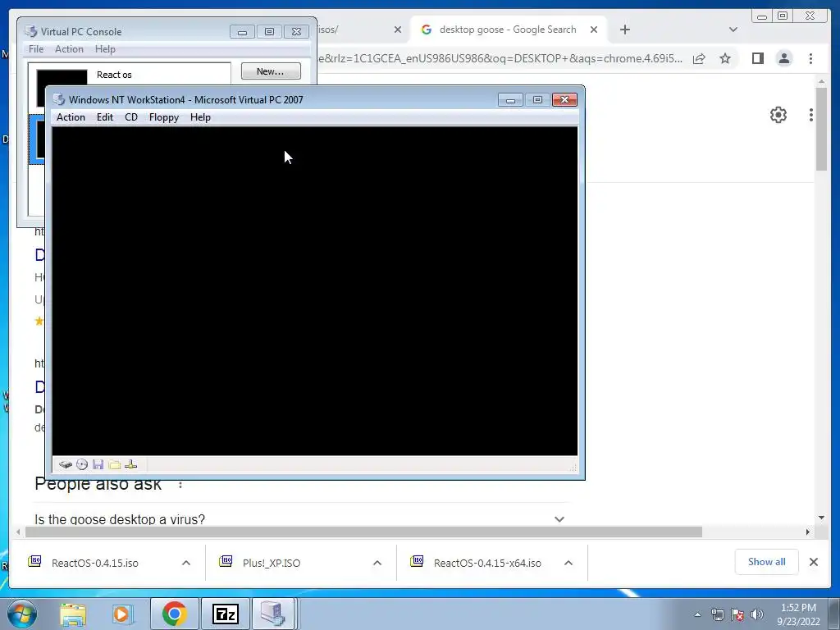
Task: Close the desktop goose Google Search tab
Action: tap(594, 30)
